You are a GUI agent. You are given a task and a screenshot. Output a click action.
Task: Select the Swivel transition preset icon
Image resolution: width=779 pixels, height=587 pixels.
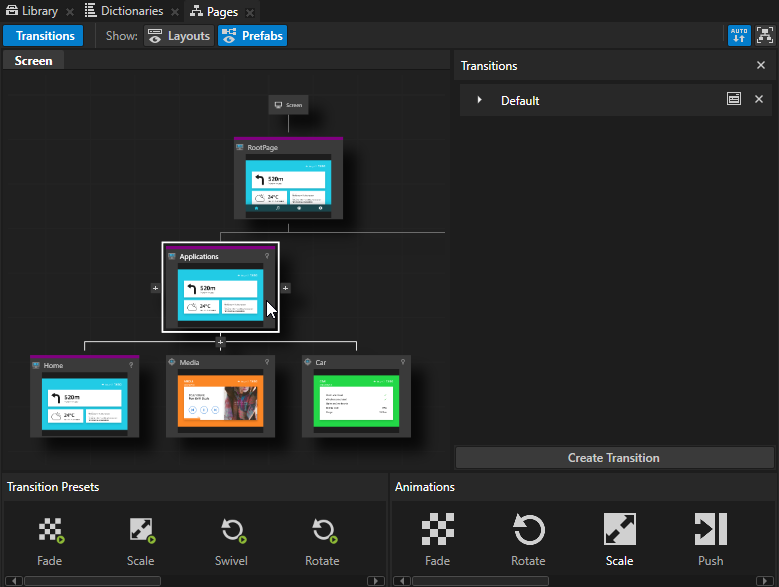coord(231,531)
